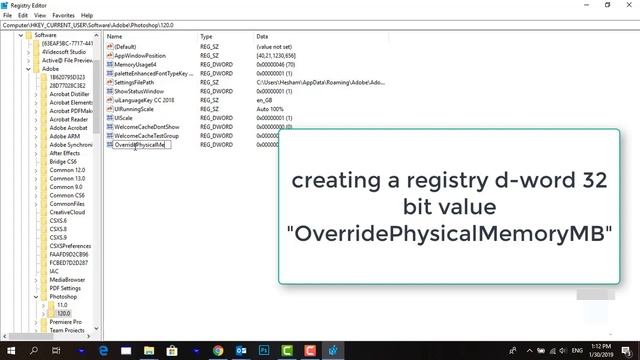Expand the Active@ File Preview key

pos(29,61)
